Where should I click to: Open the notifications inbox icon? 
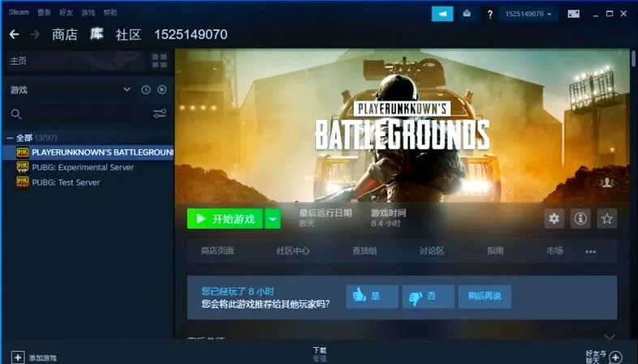[467, 14]
